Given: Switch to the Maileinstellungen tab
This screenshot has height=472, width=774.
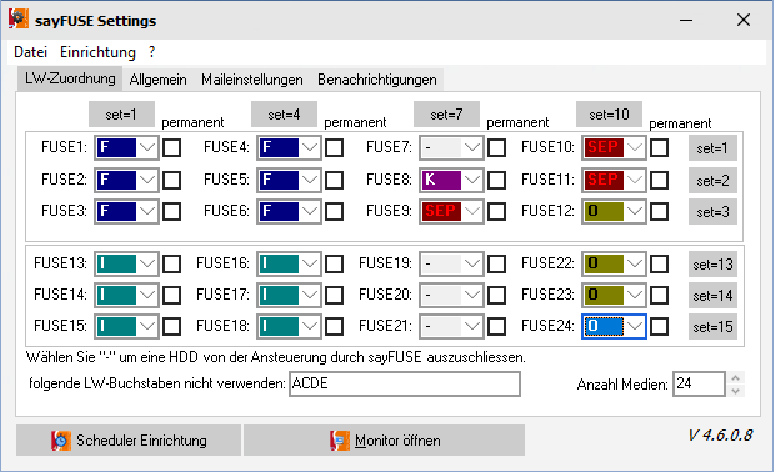Looking at the screenshot, I should click(252, 79).
